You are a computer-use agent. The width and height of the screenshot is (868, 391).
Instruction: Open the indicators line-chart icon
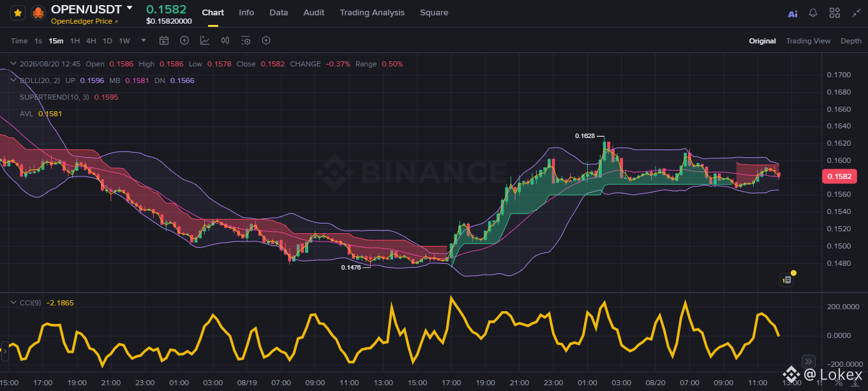[x=205, y=40]
